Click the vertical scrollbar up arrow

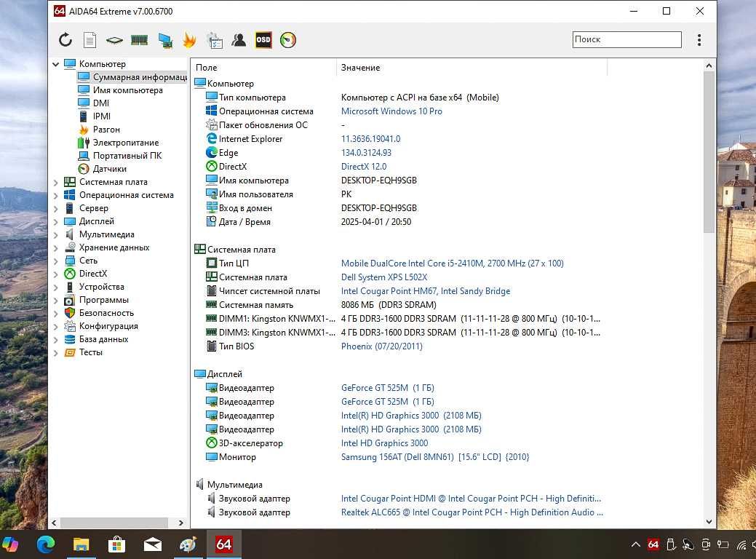pyautogui.click(x=709, y=65)
